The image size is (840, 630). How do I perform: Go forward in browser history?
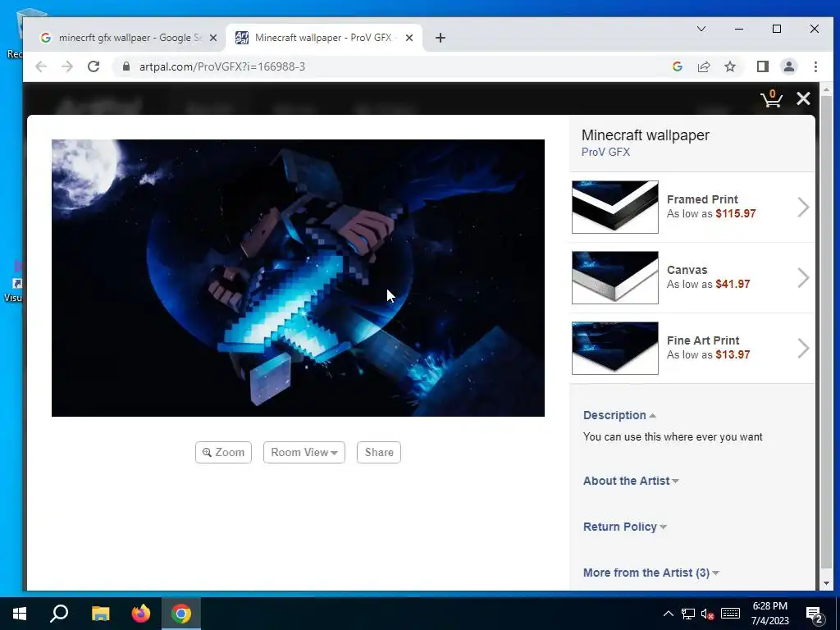67,66
